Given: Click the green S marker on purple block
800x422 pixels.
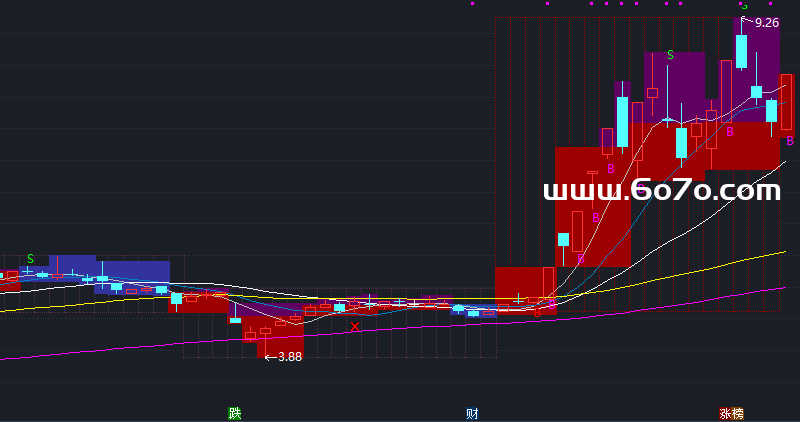Looking at the screenshot, I should 670,55.
